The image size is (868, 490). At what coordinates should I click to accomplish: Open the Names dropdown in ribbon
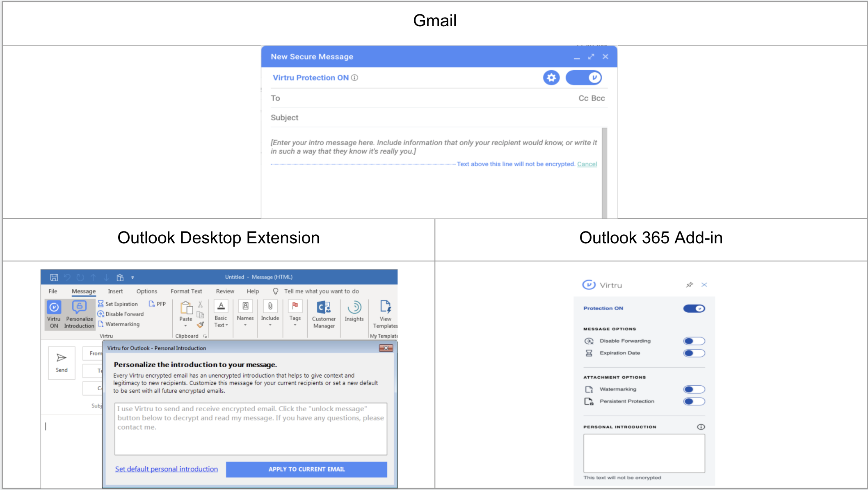pos(245,314)
